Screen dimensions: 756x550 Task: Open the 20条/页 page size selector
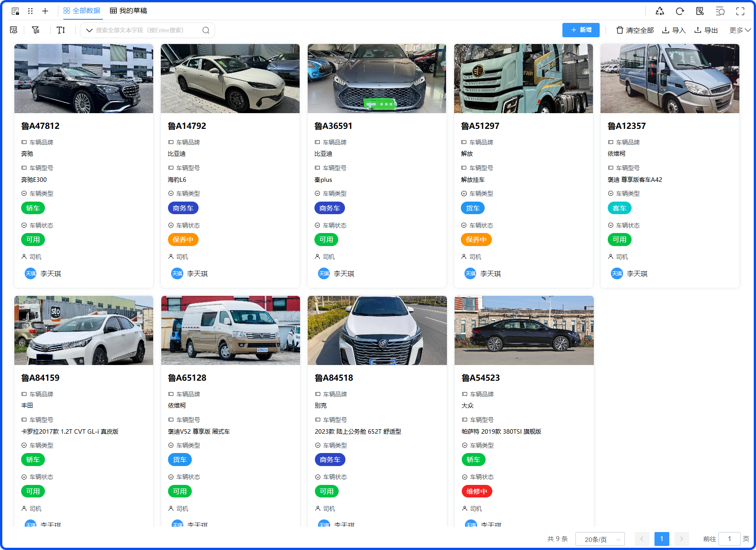tap(600, 539)
